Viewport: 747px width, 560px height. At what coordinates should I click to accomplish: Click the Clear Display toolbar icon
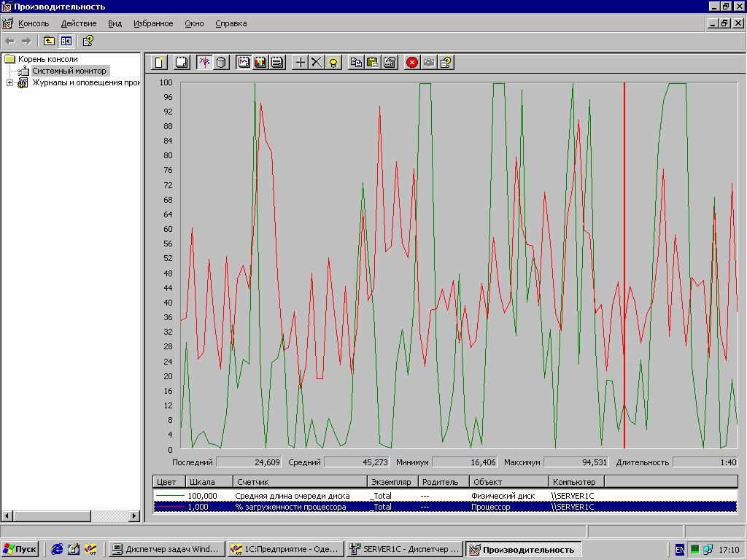[x=182, y=63]
